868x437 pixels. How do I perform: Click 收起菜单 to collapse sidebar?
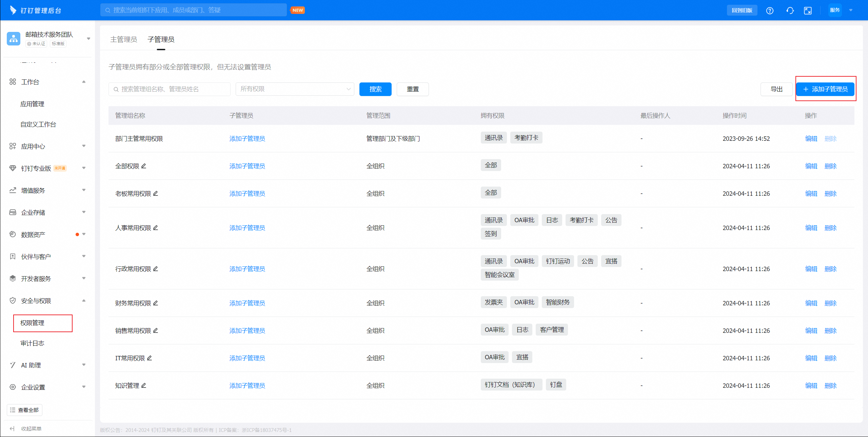(x=26, y=429)
